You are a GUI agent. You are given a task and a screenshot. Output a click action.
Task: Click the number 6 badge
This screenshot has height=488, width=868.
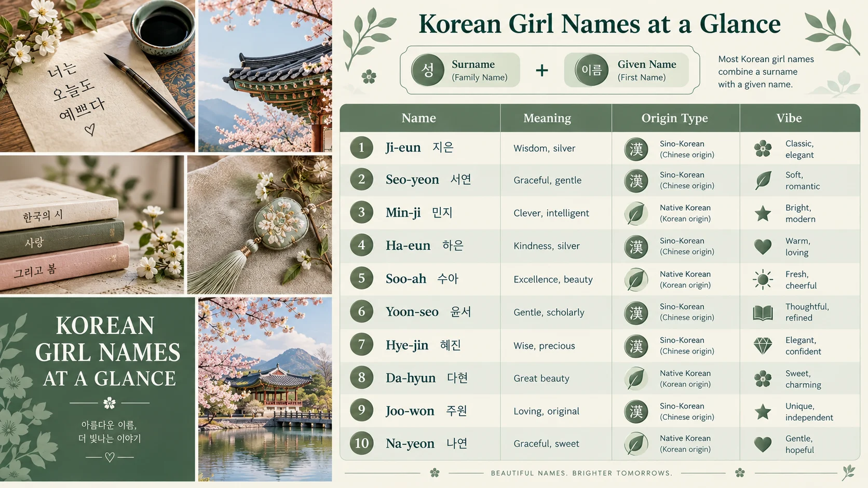click(361, 311)
